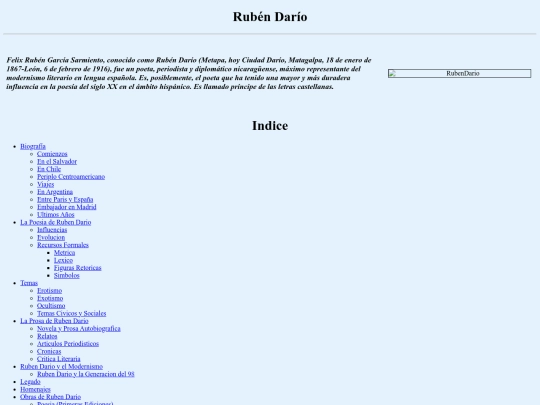
Task: Open the Temas link
Action: [x=29, y=283]
